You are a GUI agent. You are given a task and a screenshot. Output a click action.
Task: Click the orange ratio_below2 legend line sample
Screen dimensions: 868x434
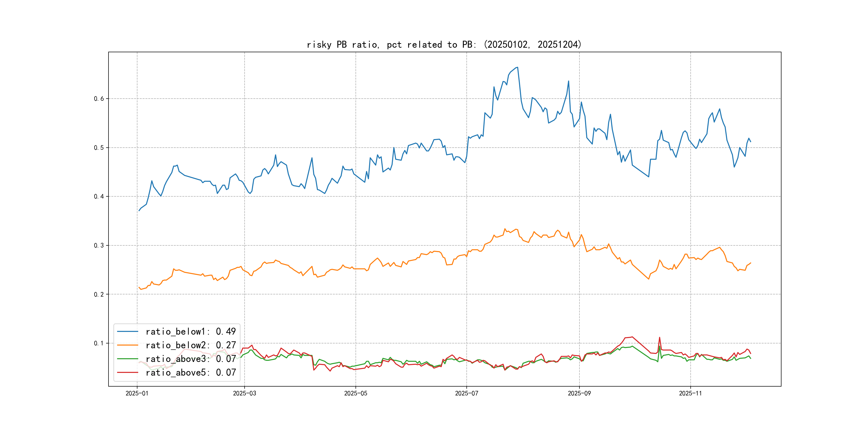(x=127, y=345)
